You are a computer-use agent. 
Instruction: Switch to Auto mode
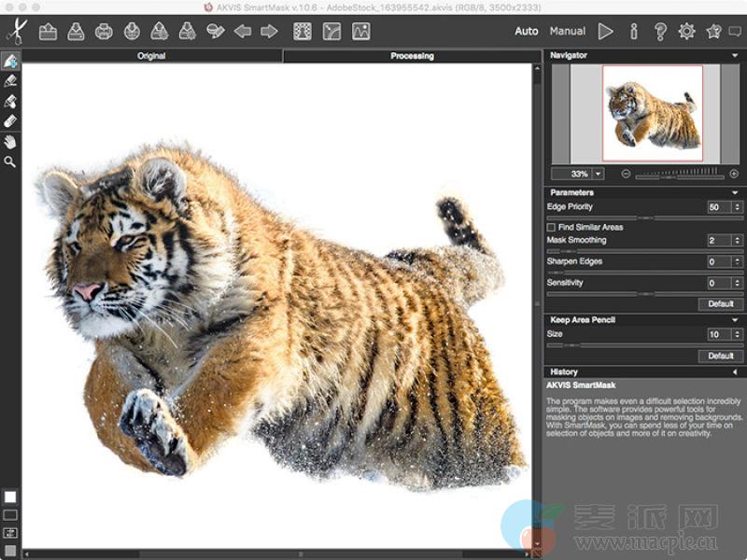click(527, 32)
